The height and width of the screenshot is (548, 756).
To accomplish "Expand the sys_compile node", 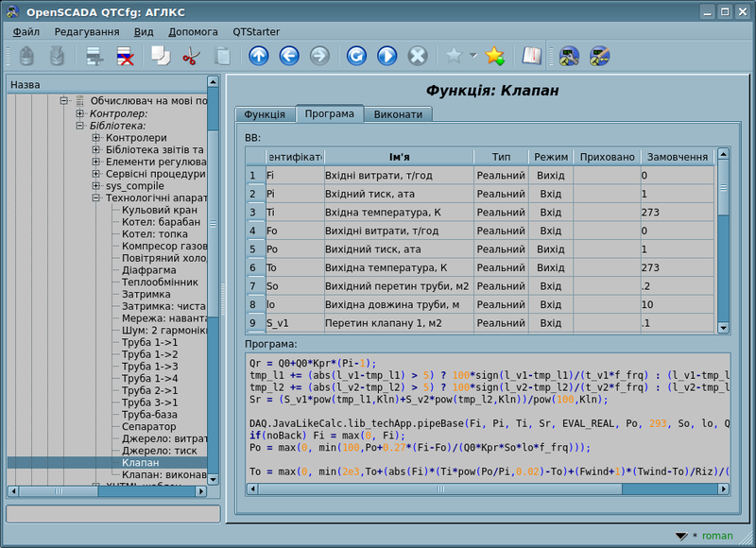I will coord(96,185).
